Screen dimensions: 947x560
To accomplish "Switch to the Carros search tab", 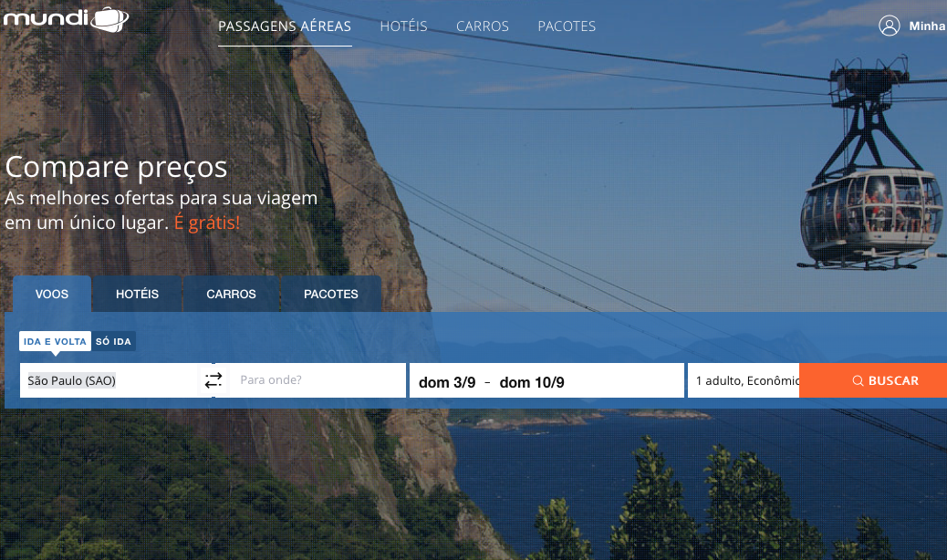I will tap(232, 294).
